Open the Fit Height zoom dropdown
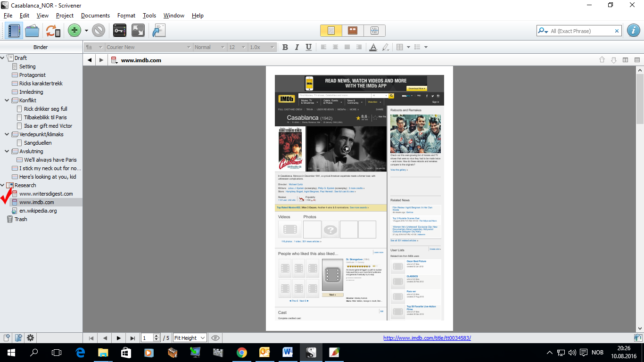This screenshot has height=362, width=644. (189, 337)
